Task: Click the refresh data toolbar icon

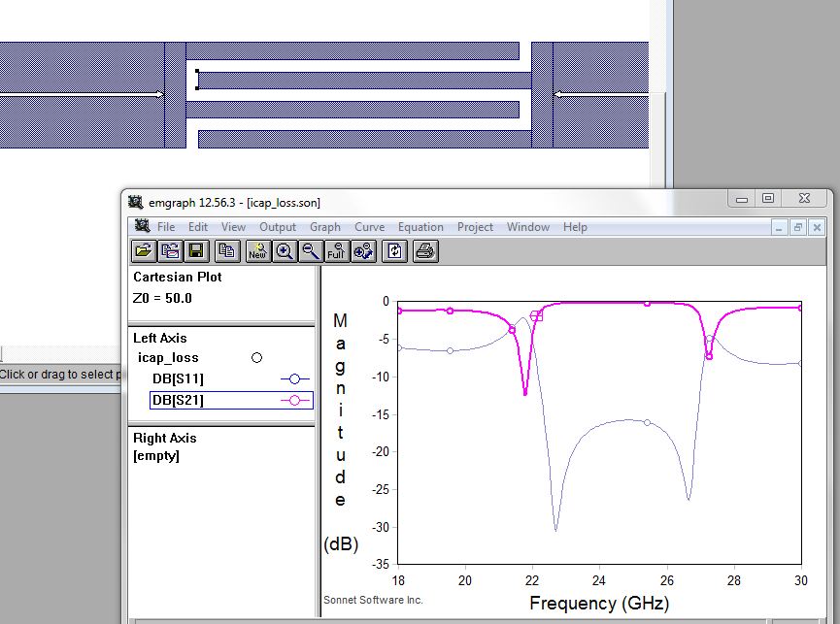Action: pos(395,251)
